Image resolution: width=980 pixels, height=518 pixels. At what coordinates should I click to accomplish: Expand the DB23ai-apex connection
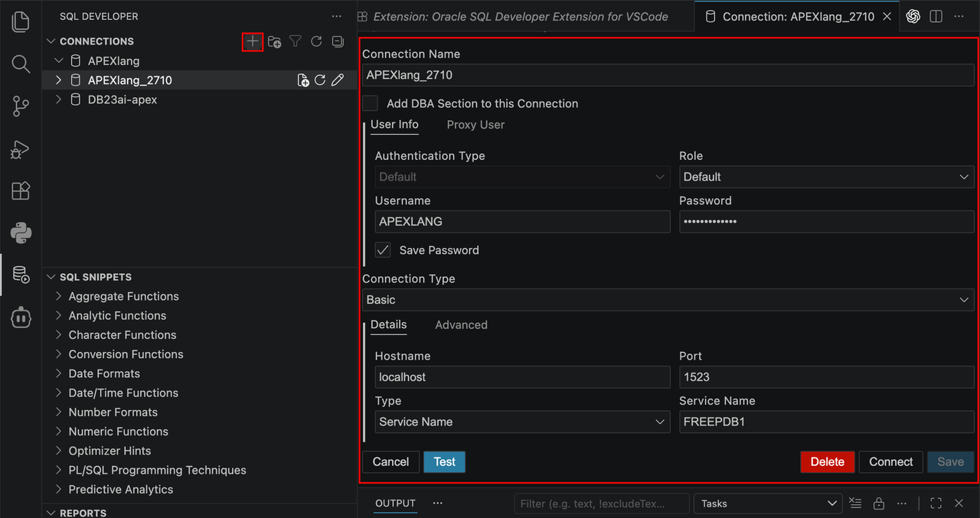59,99
